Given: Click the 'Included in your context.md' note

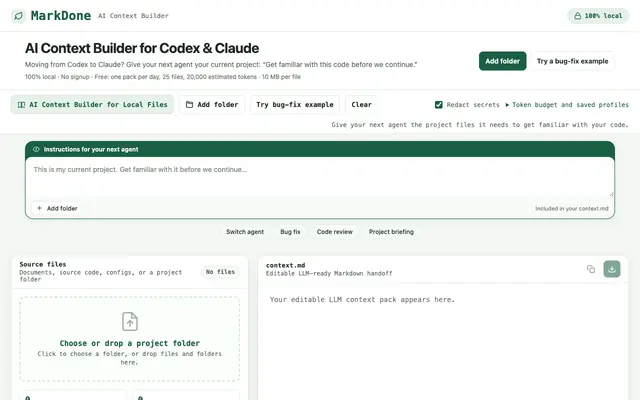Looking at the screenshot, I should [571, 209].
